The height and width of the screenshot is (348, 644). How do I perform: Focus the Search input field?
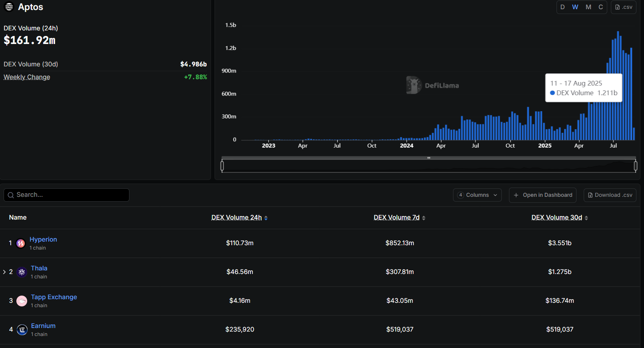(66, 195)
